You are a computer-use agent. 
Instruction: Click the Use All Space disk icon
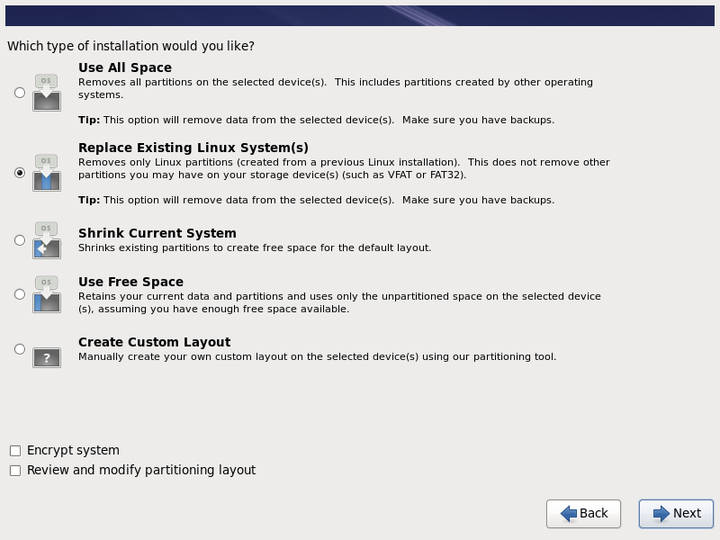click(46, 93)
